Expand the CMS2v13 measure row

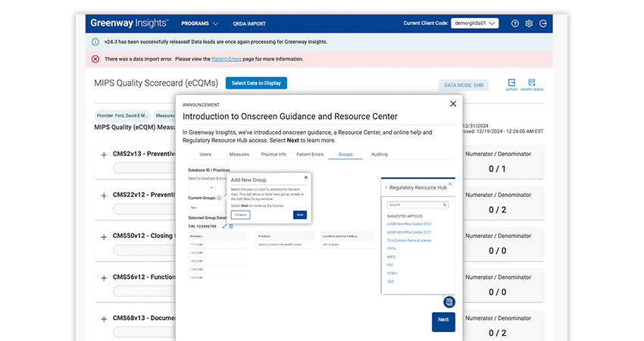point(104,155)
